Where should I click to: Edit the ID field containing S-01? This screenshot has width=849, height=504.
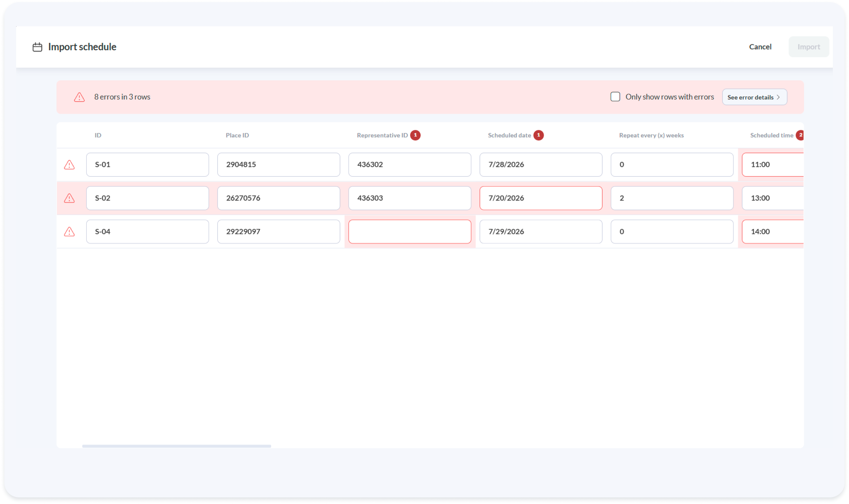point(147,165)
